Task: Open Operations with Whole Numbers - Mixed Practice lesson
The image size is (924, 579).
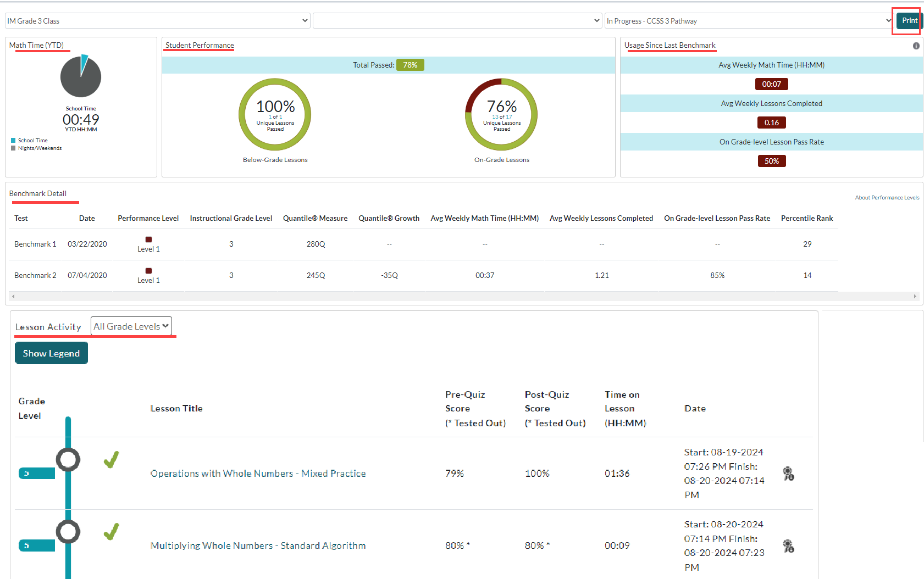Action: 258,474
